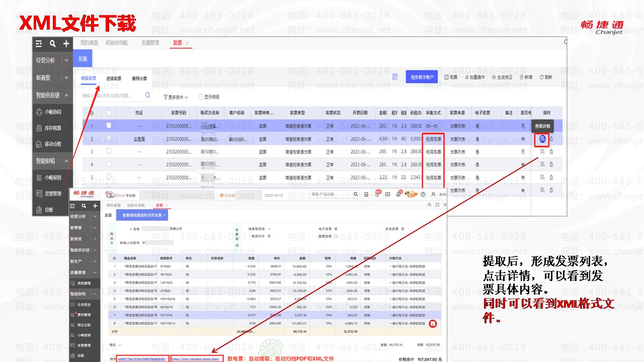Open the first attachment link e99ff778a...
This screenshot has width=644, height=362.
(142, 359)
